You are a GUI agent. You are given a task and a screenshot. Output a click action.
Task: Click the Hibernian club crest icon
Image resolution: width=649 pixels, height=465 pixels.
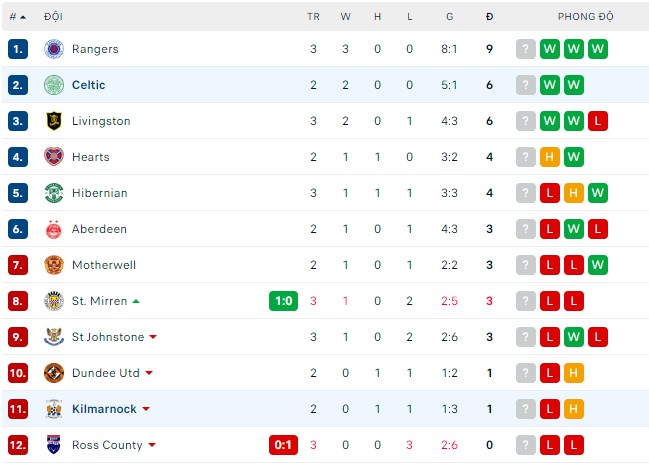(x=54, y=193)
